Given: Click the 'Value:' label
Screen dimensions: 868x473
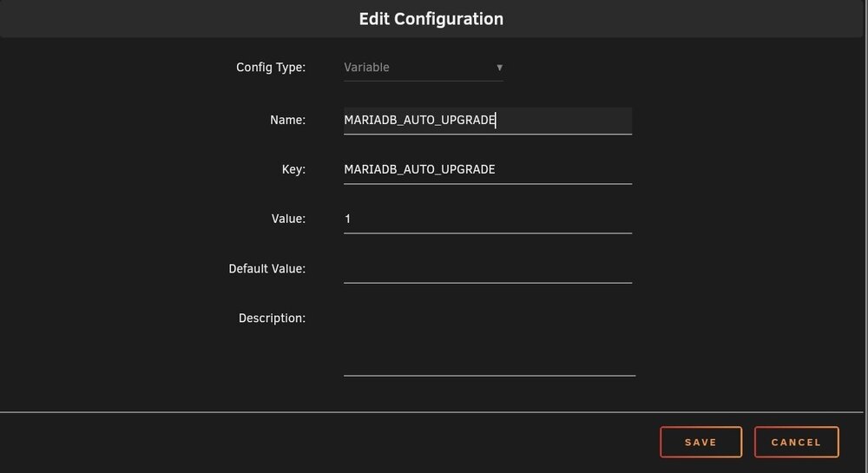Looking at the screenshot, I should pos(288,219).
